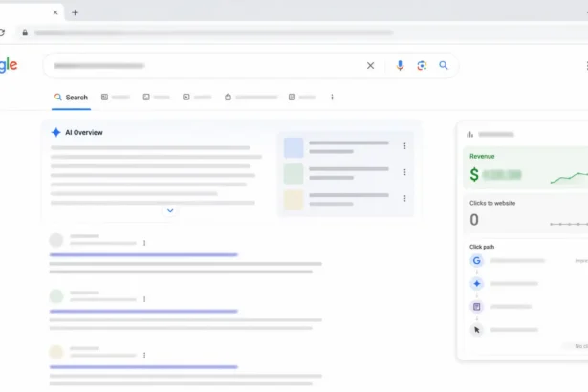Select the Search tab
The image size is (588, 392).
pyautogui.click(x=72, y=98)
